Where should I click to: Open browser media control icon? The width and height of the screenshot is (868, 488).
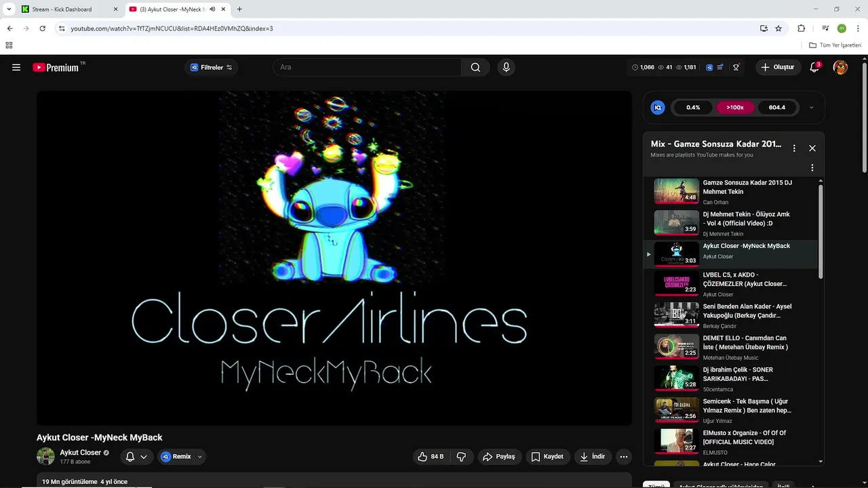point(825,28)
